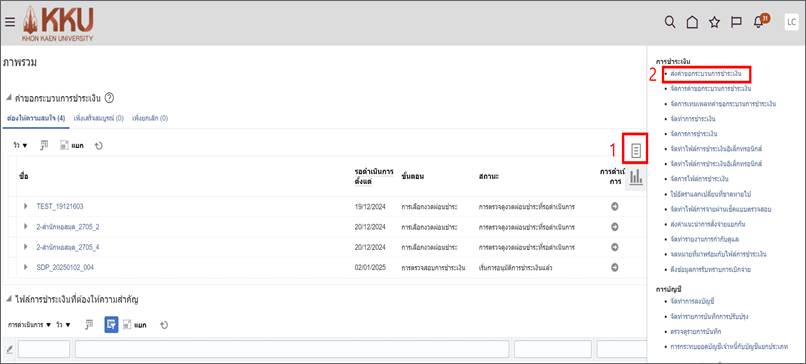Open the hamburger navigator menu
Viewport: 806px width, 364px height.
pyautogui.click(x=10, y=22)
